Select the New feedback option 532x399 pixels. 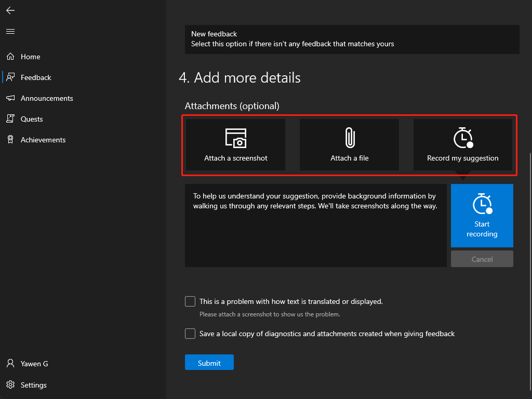point(352,39)
